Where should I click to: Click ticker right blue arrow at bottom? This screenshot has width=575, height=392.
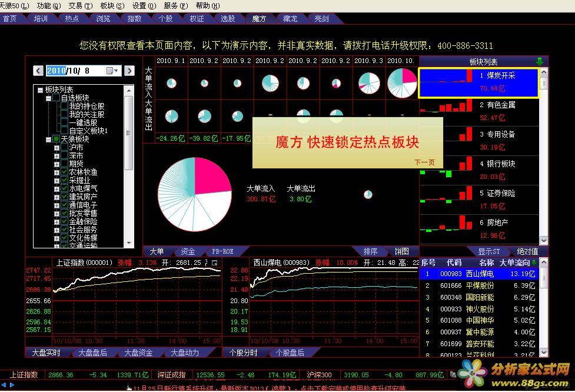pos(12,385)
